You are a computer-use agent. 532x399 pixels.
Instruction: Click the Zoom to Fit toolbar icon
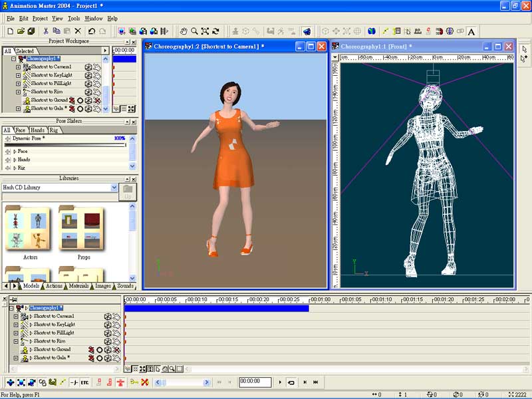[x=205, y=31]
